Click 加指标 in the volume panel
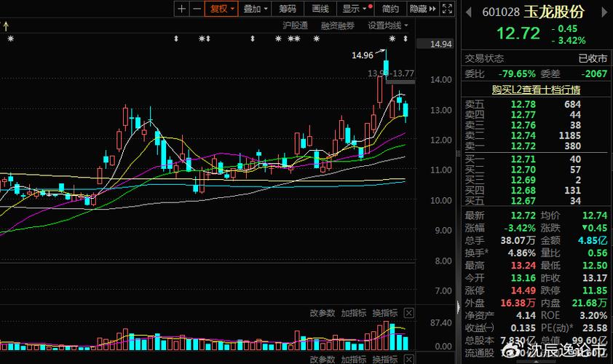The width and height of the screenshot is (613, 364). [353, 313]
